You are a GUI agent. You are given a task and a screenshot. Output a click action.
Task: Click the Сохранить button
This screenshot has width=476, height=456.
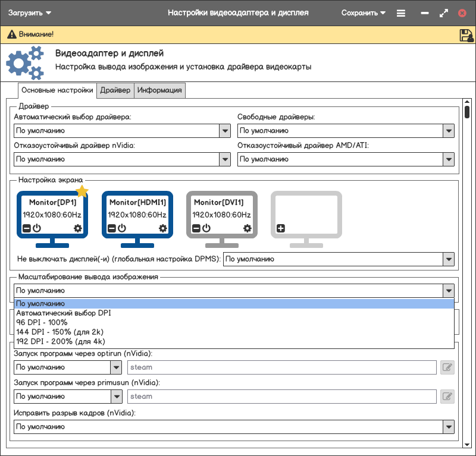[363, 12]
